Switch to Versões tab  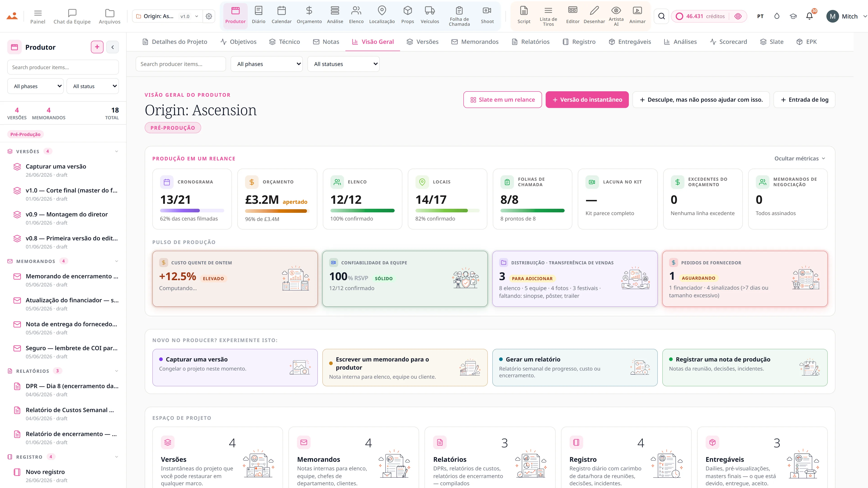pos(422,42)
